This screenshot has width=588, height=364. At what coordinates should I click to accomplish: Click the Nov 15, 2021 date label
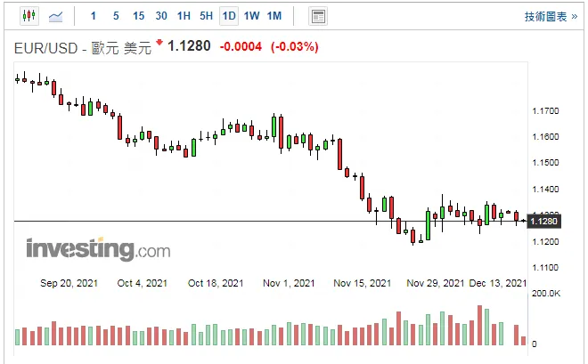click(362, 283)
